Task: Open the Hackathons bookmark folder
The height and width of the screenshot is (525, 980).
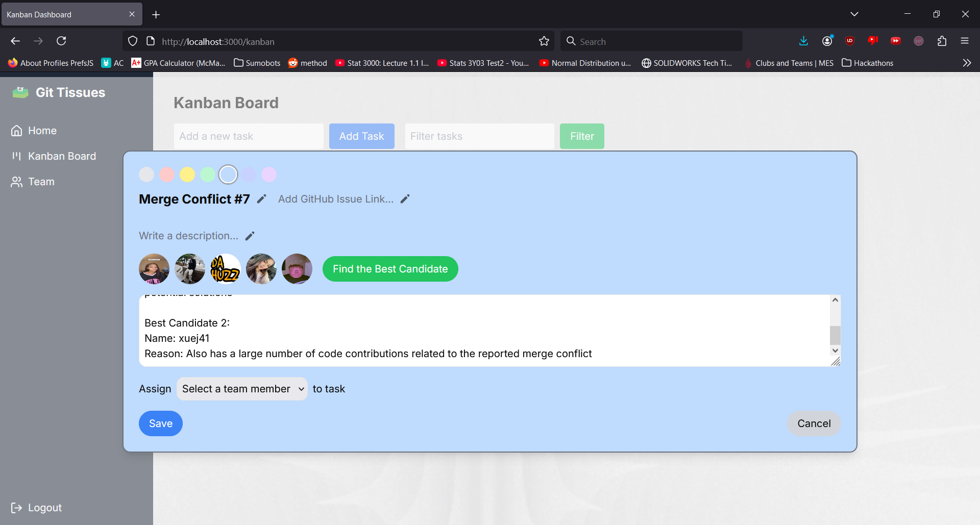Action: click(868, 63)
